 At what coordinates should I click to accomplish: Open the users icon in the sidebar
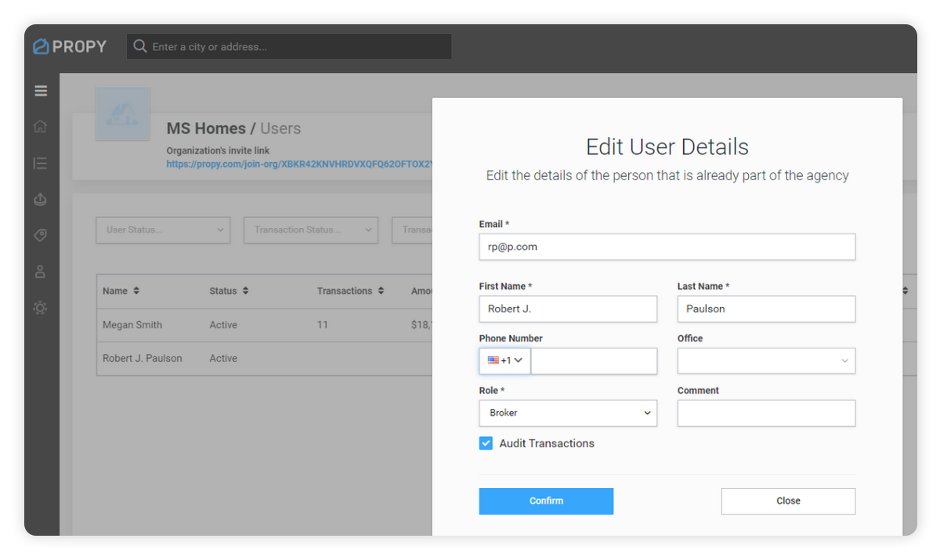pos(41,271)
